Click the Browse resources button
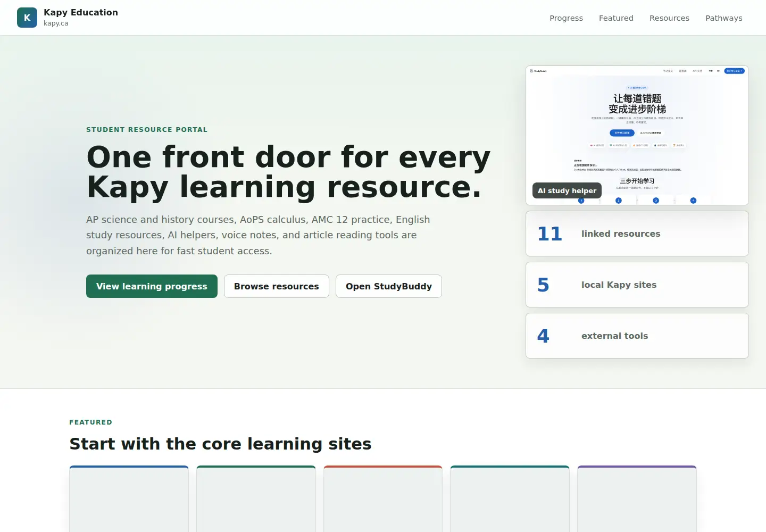The width and height of the screenshot is (766, 532). 277,286
